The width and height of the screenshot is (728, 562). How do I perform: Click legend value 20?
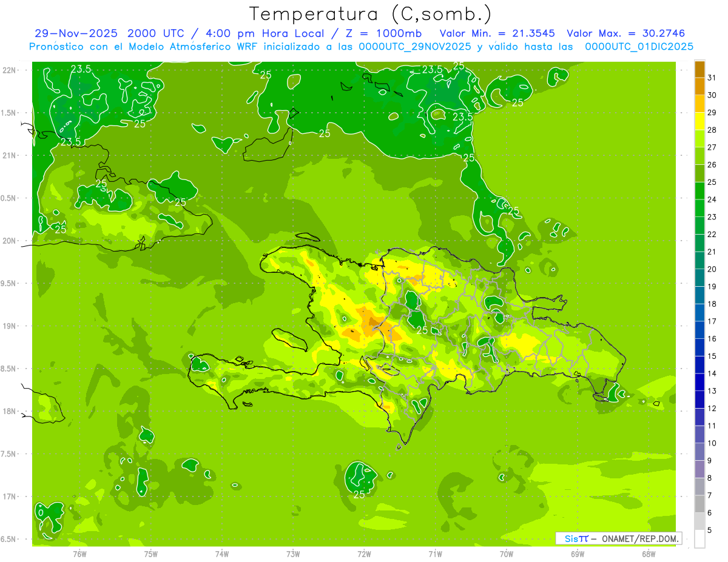(x=712, y=269)
